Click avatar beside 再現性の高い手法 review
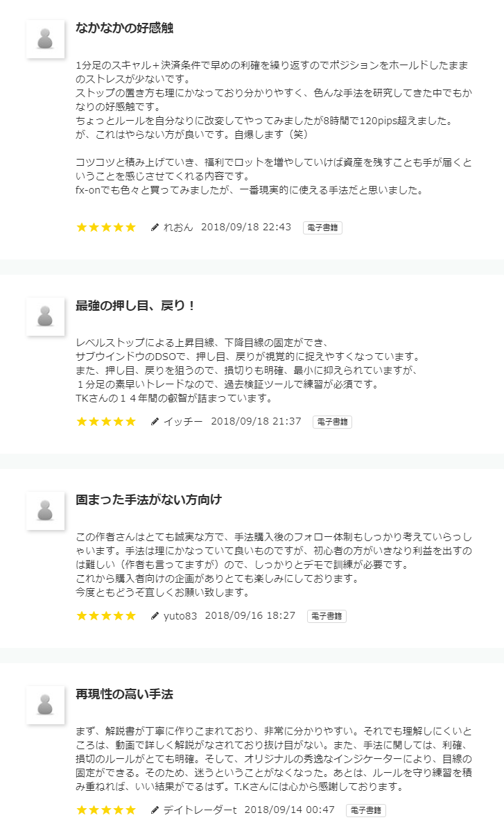 point(46,705)
